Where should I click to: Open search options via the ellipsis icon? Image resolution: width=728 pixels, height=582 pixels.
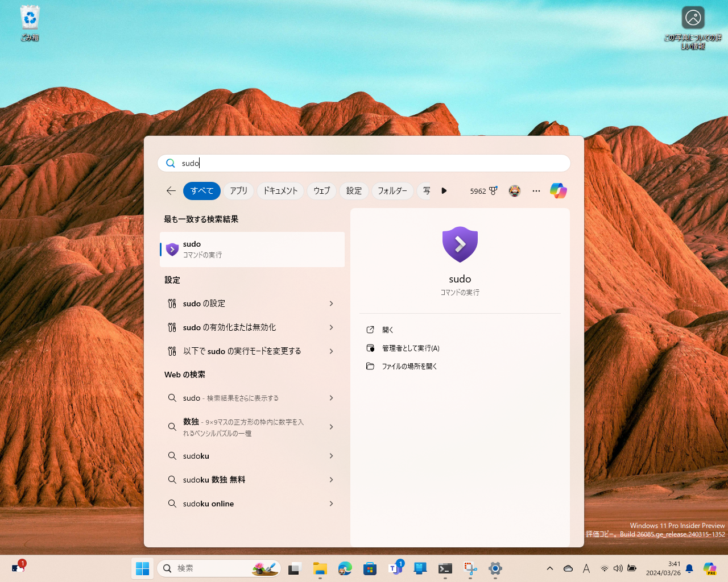point(536,191)
